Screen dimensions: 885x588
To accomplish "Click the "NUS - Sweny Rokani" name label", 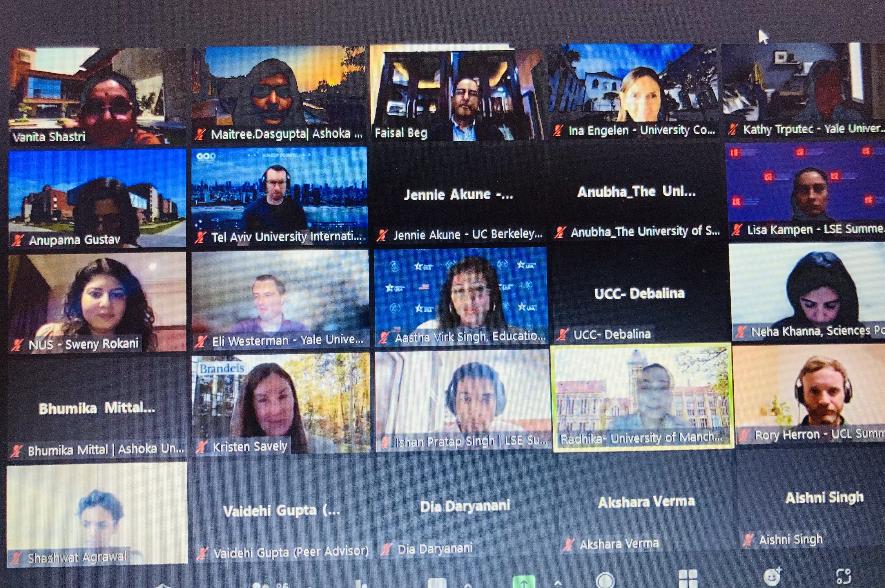I will click(x=83, y=344).
